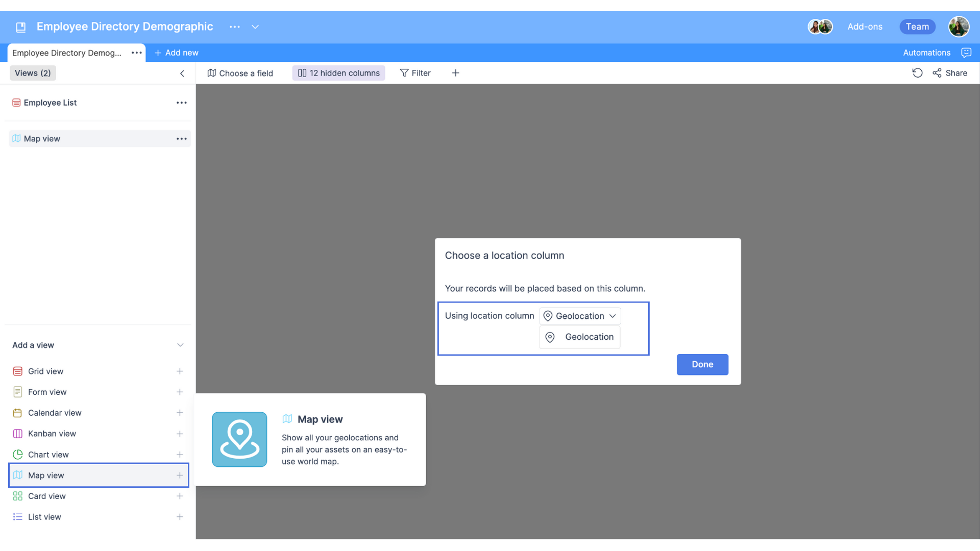Toggle the 12 hidden columns control
980x551 pixels.
pyautogui.click(x=339, y=73)
